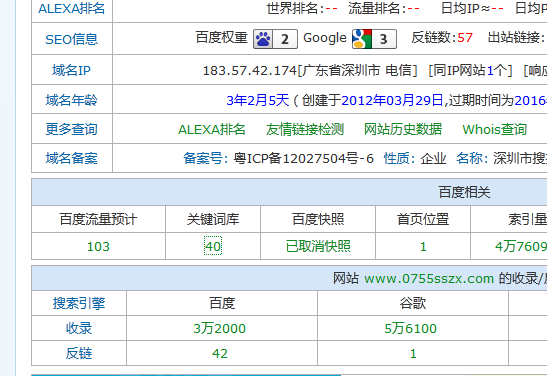Click Google backlinks value 1
The height and width of the screenshot is (376, 547).
pos(413,354)
